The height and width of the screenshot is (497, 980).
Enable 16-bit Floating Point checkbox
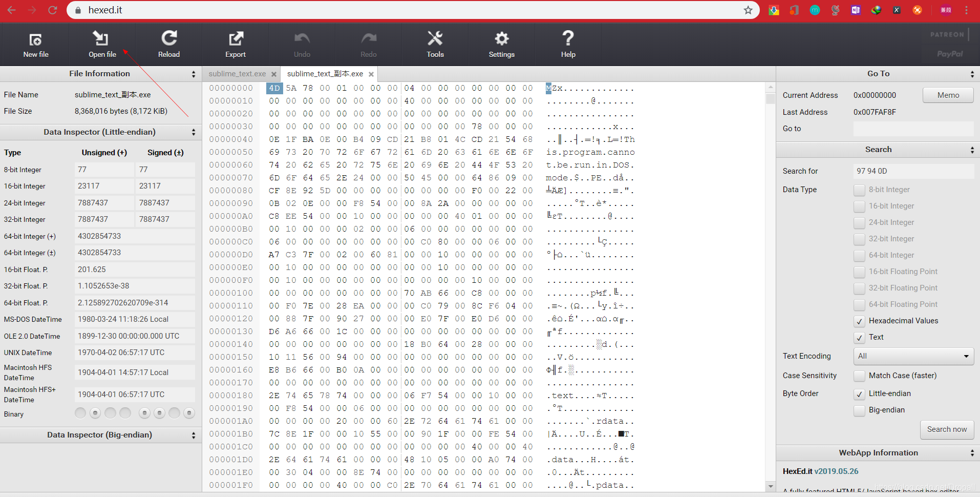(x=860, y=272)
